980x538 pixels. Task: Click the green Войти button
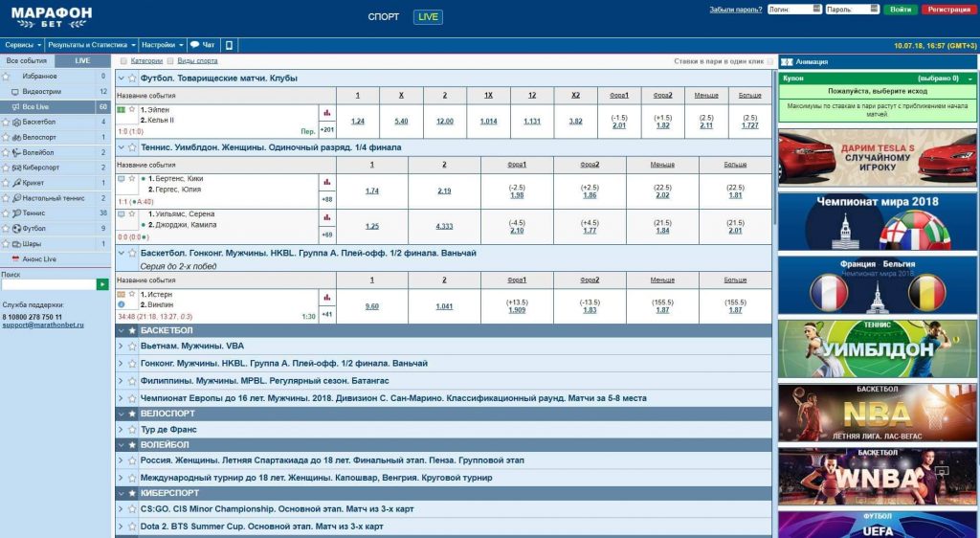[x=900, y=10]
